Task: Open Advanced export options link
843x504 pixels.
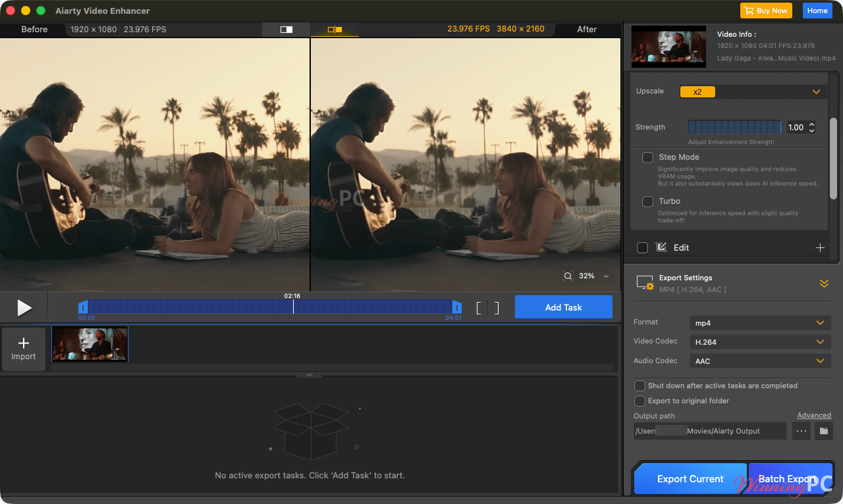Action: click(814, 415)
